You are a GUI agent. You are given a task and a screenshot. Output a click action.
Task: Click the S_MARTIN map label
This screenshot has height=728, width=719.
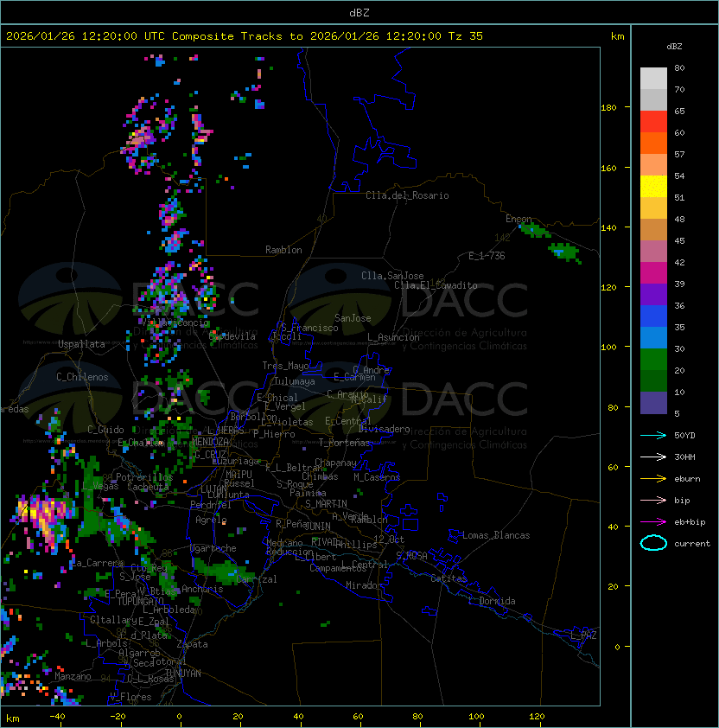[326, 504]
